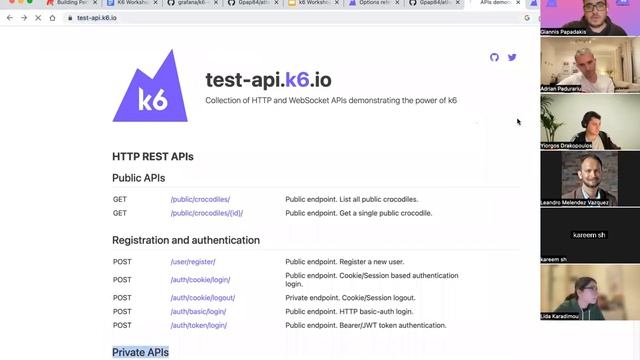Click the test-api.k6.io page title
This screenshot has width=640, height=360.
tap(268, 80)
